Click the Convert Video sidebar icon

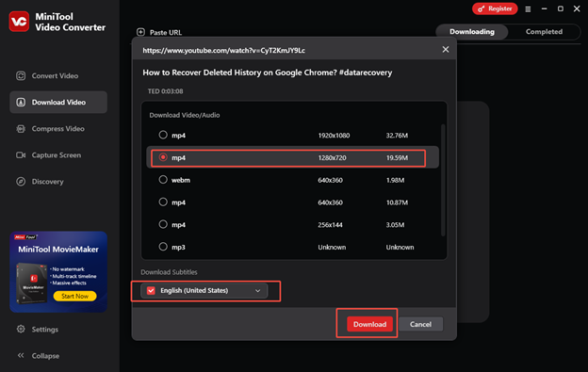tap(21, 75)
